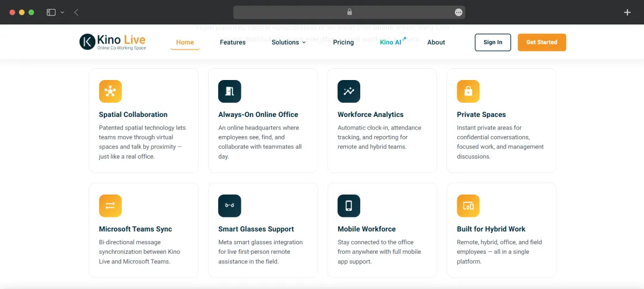This screenshot has height=289, width=644.
Task: Click text 'Patented spatial technology lets' description
Action: tap(143, 128)
